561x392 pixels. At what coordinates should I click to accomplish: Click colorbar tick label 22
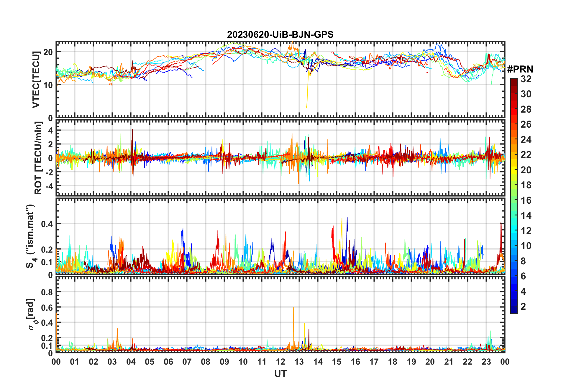[526, 155]
